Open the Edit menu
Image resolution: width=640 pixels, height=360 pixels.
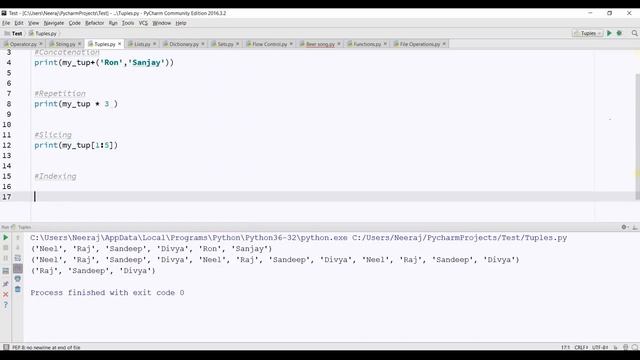point(19,23)
